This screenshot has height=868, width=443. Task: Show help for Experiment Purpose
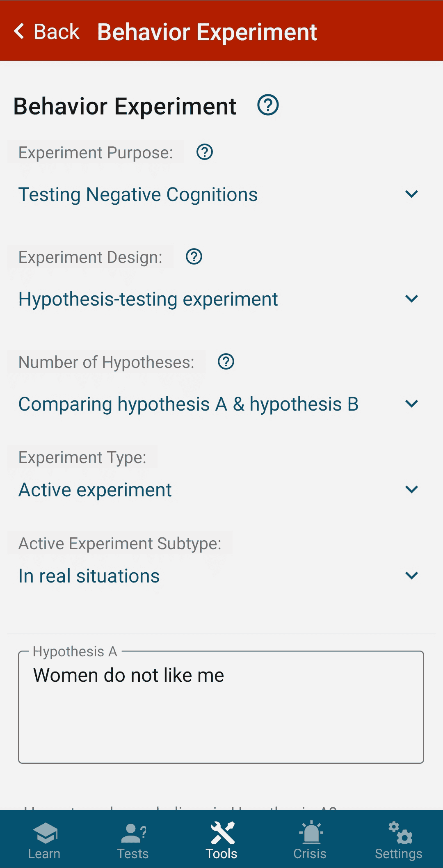coord(204,152)
